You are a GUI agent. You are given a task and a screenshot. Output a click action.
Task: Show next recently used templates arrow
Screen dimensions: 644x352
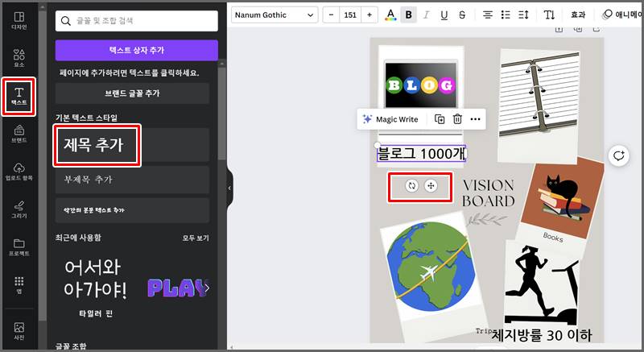tap(207, 288)
